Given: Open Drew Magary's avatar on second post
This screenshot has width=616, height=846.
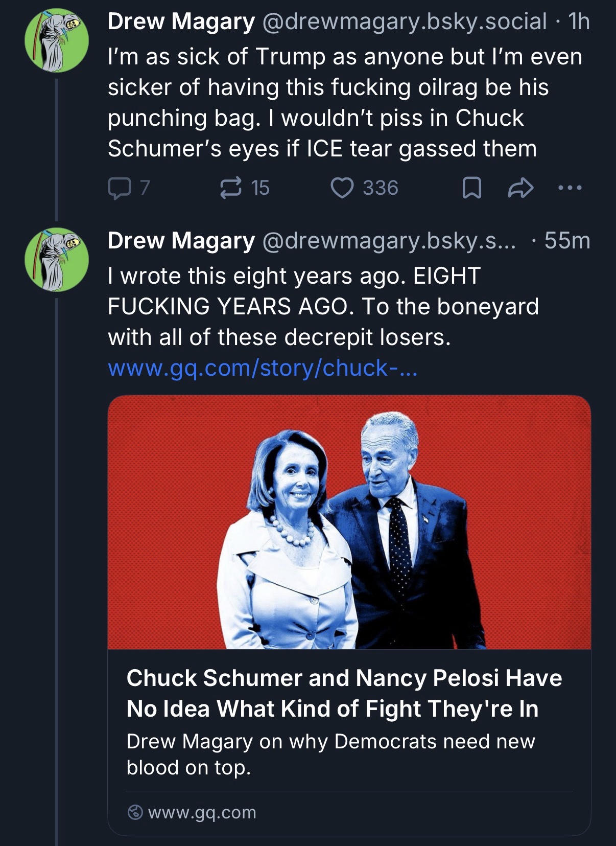Looking at the screenshot, I should click(57, 259).
